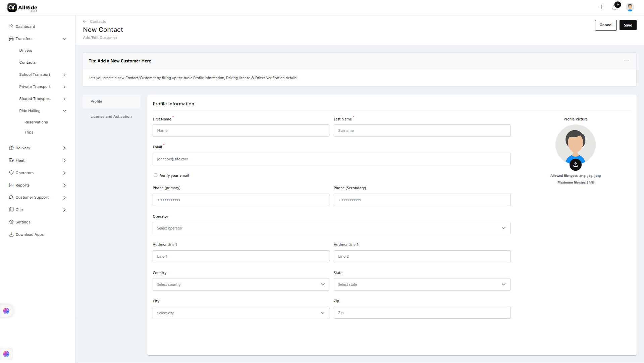Image resolution: width=644 pixels, height=363 pixels.
Task: Switch to the License and Activation tab
Action: click(x=111, y=116)
